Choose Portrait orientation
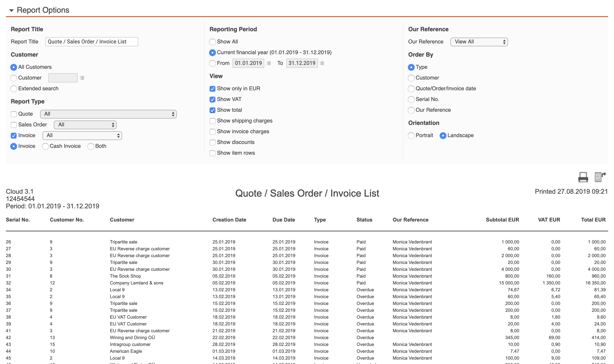614x364 pixels. [x=411, y=136]
